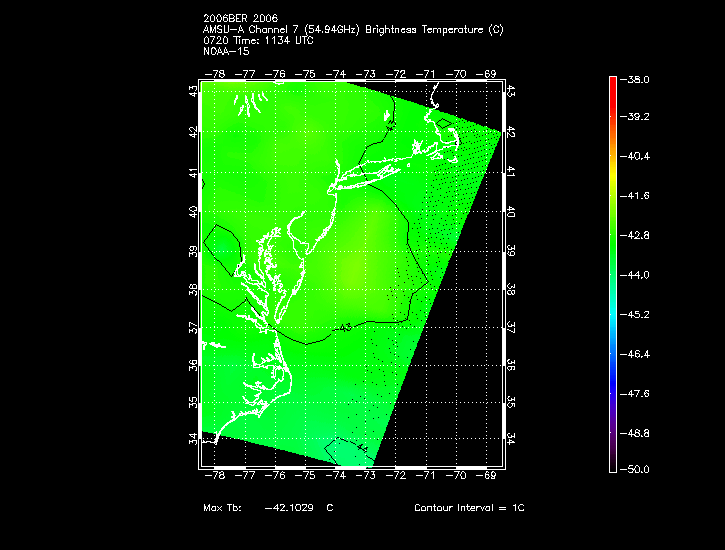The height and width of the screenshot is (550, 725).
Task: Click the -44.0 color bar label
Action: [x=634, y=275]
